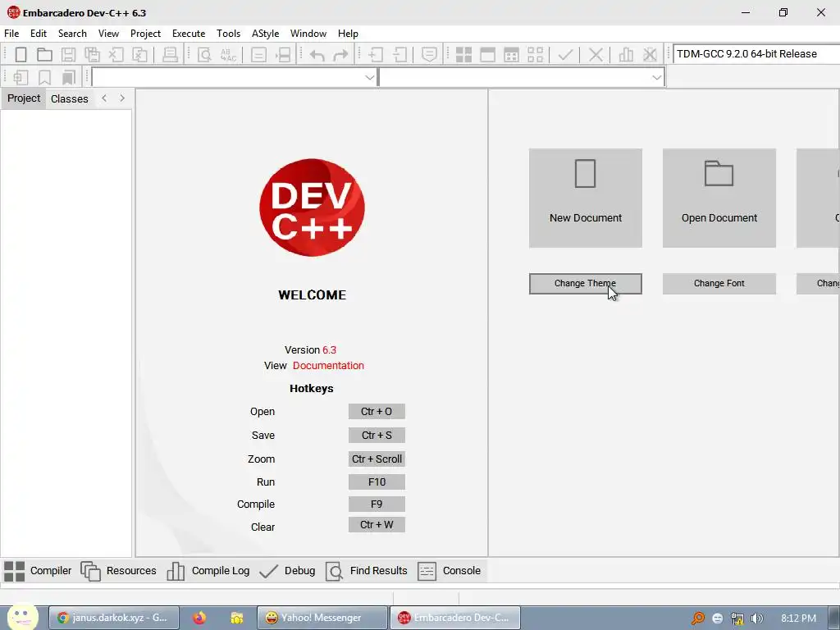The image size is (840, 630).
Task: Expand the first class browser combo box
Action: click(370, 78)
